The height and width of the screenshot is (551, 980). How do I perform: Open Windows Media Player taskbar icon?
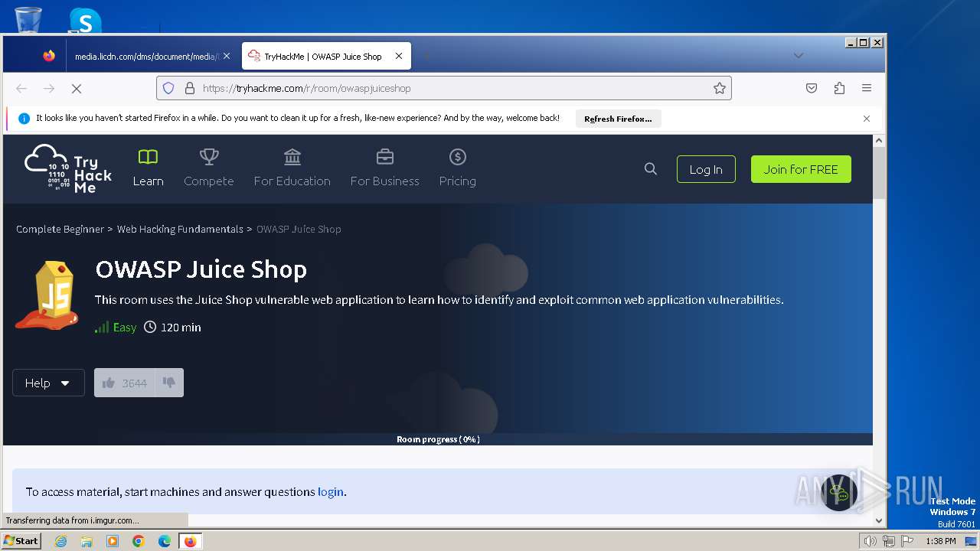[113, 541]
